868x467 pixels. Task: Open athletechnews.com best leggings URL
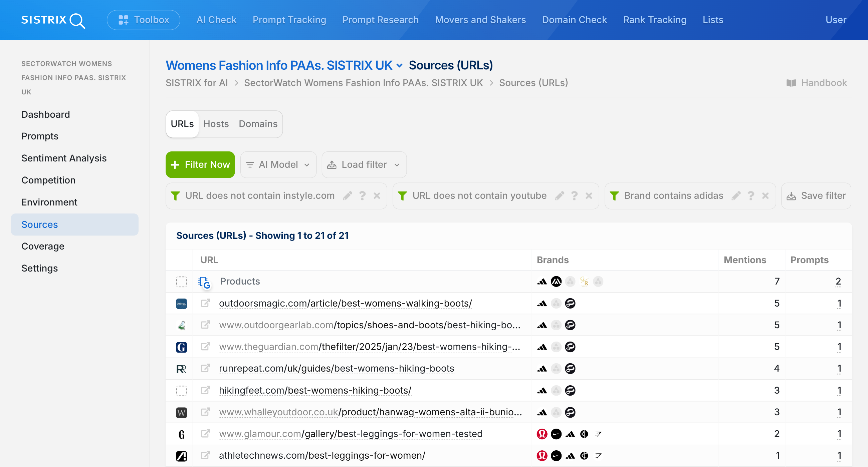(322, 456)
